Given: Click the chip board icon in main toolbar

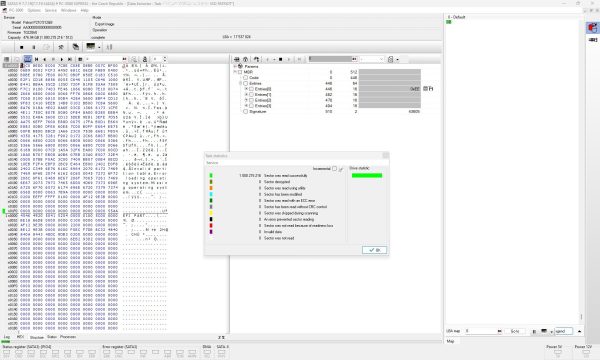Looking at the screenshot, I should tap(91, 47).
